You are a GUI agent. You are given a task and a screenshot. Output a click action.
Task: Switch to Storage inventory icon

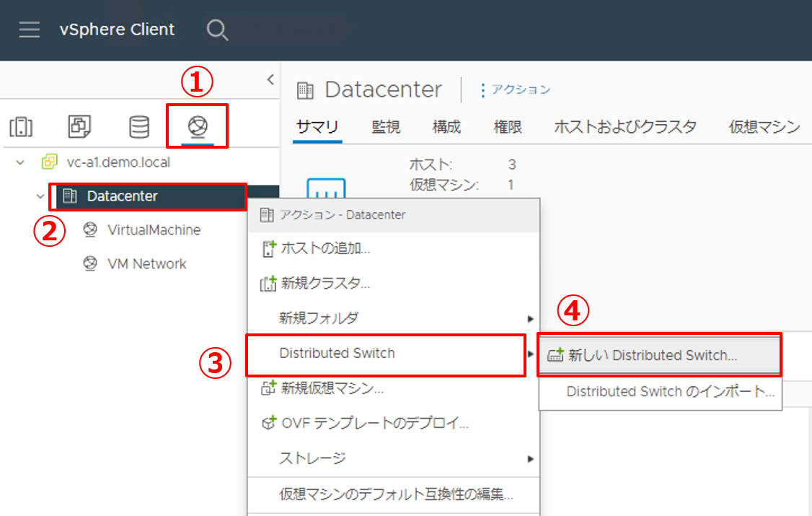138,126
